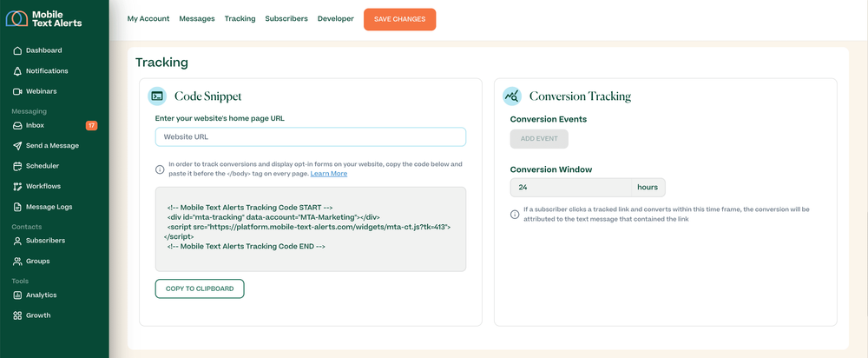Screen dimensions: 868x358
Task: Go to Notifications in the sidebar
Action: click(47, 71)
